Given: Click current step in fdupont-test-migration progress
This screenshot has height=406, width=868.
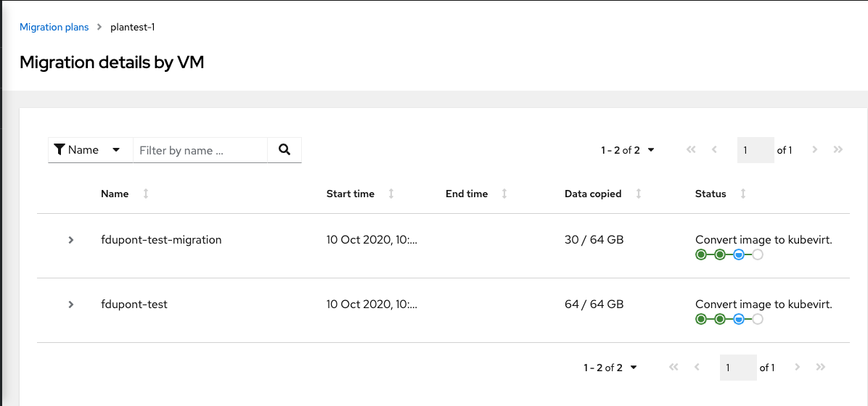Looking at the screenshot, I should 738,254.
